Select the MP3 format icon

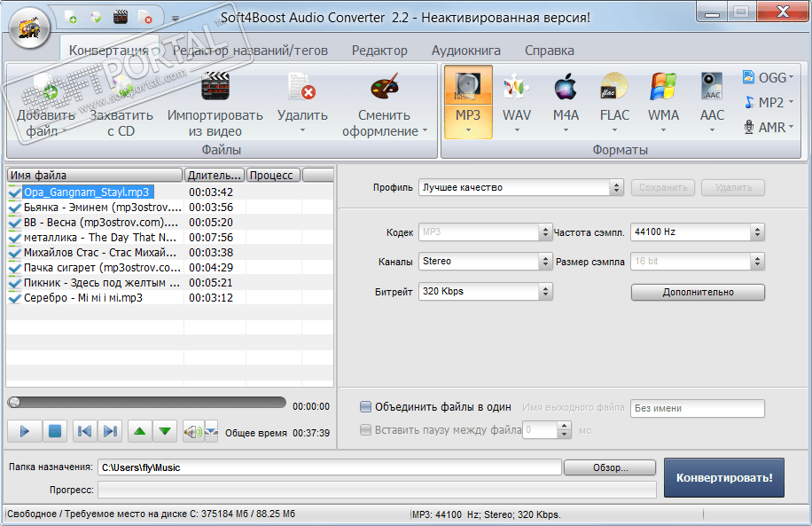468,86
